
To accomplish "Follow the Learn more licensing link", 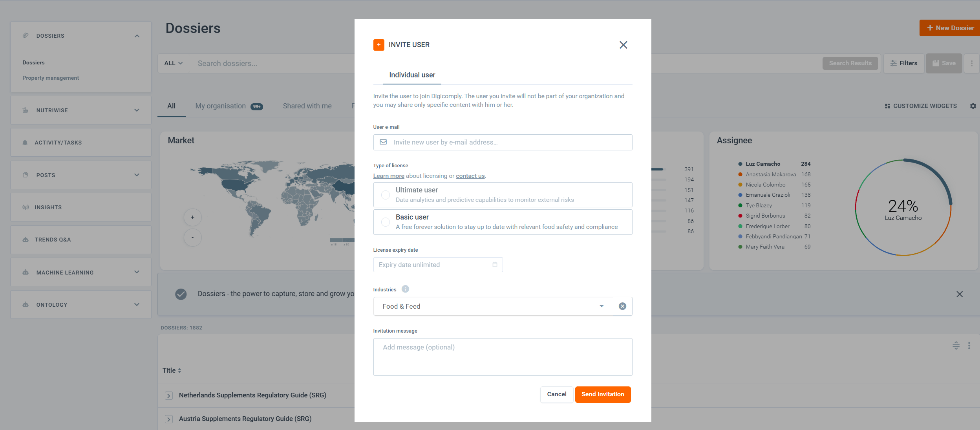I will click(389, 176).
